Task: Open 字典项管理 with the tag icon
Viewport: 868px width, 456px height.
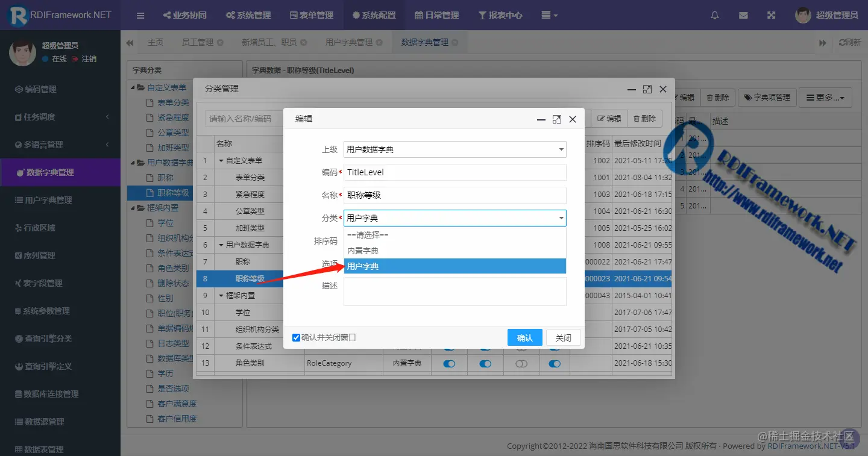Action: pos(767,97)
